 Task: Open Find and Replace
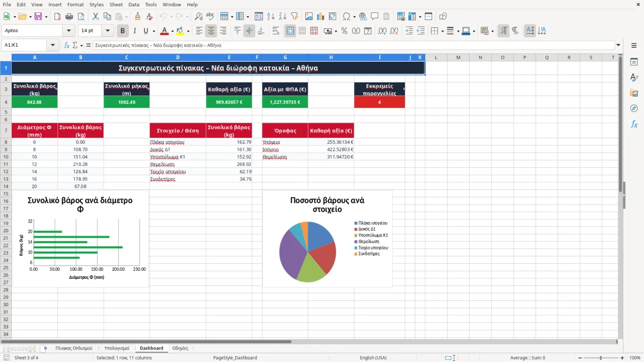(x=199, y=17)
